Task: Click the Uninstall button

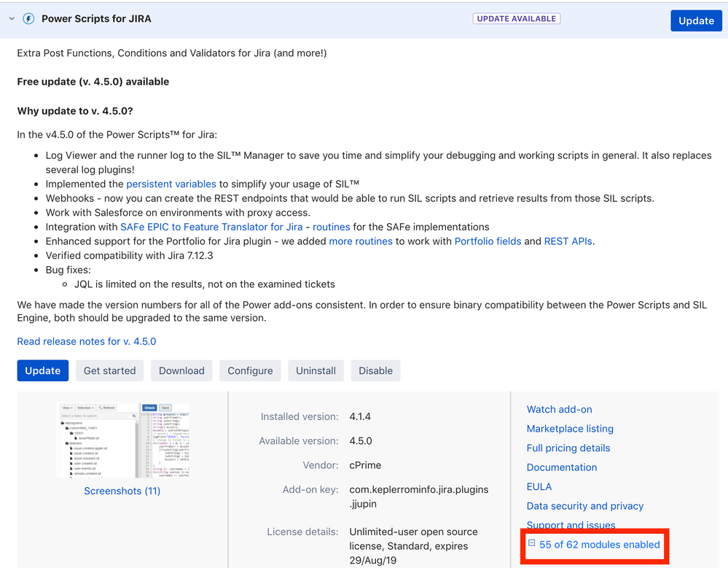Action: tap(316, 370)
